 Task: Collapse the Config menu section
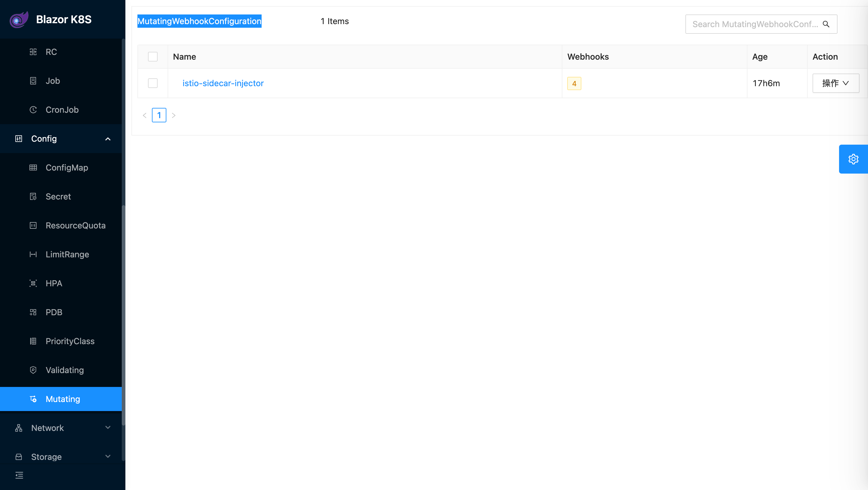tap(108, 139)
